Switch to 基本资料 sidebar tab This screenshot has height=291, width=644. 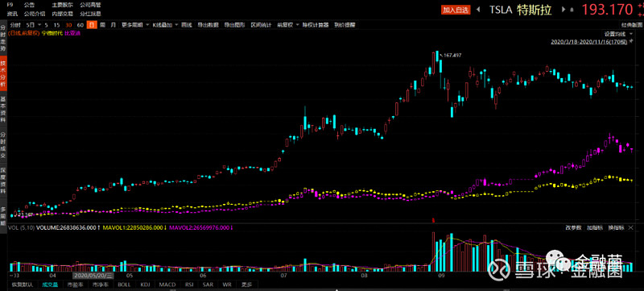[x=3, y=110]
